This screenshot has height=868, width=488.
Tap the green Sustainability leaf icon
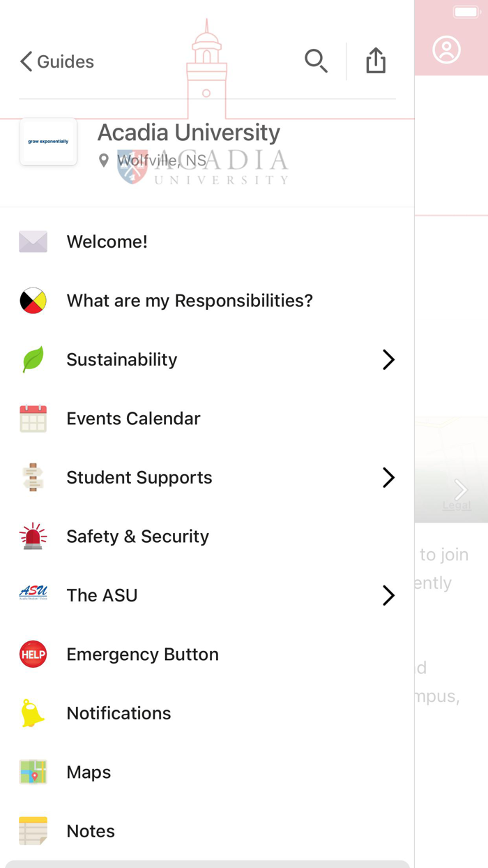point(33,359)
